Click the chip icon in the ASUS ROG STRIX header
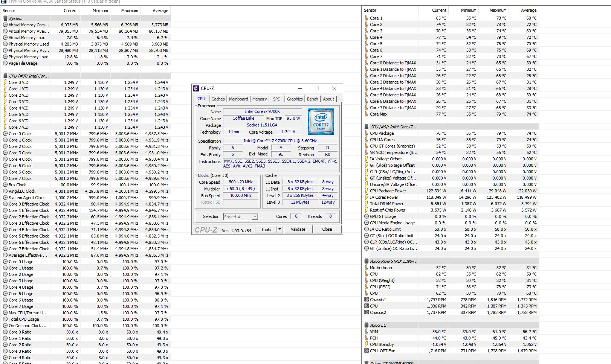Viewport: 611px width, 364px height. coord(367,261)
